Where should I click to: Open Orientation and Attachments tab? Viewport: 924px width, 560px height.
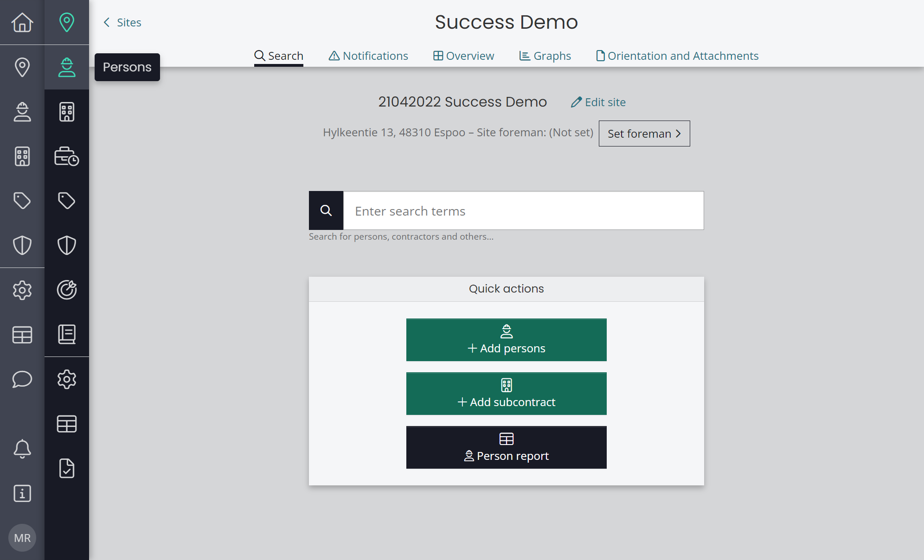(x=677, y=56)
